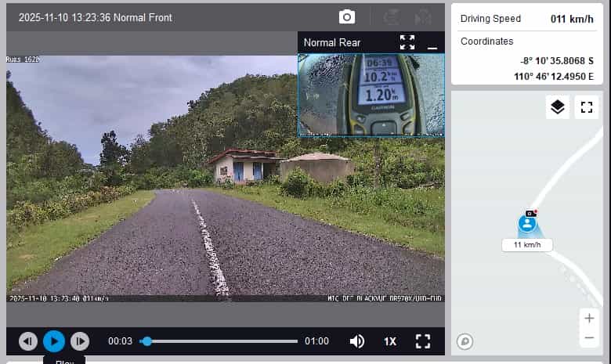Click the video seek bar handle
The image size is (611, 364).
click(146, 341)
